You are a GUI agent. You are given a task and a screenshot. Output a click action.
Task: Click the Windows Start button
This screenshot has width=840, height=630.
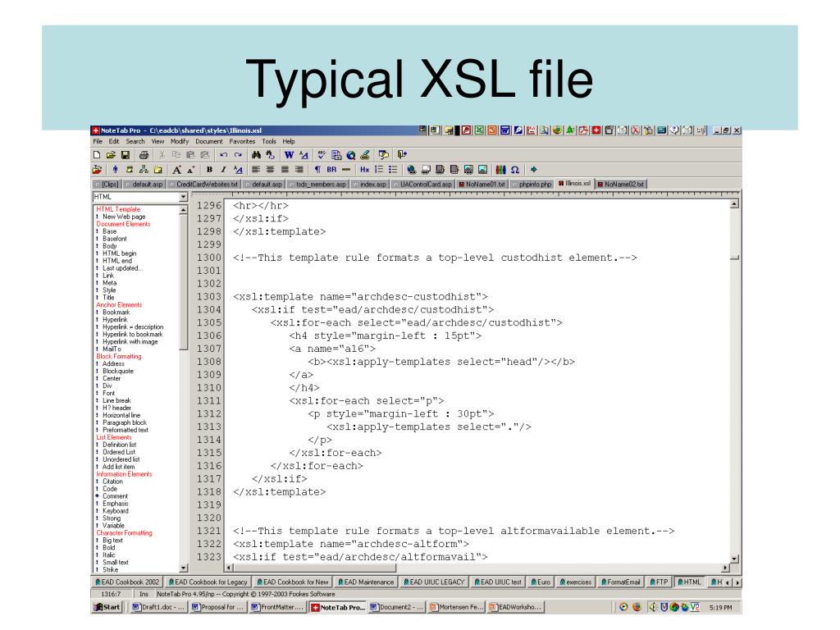107,608
